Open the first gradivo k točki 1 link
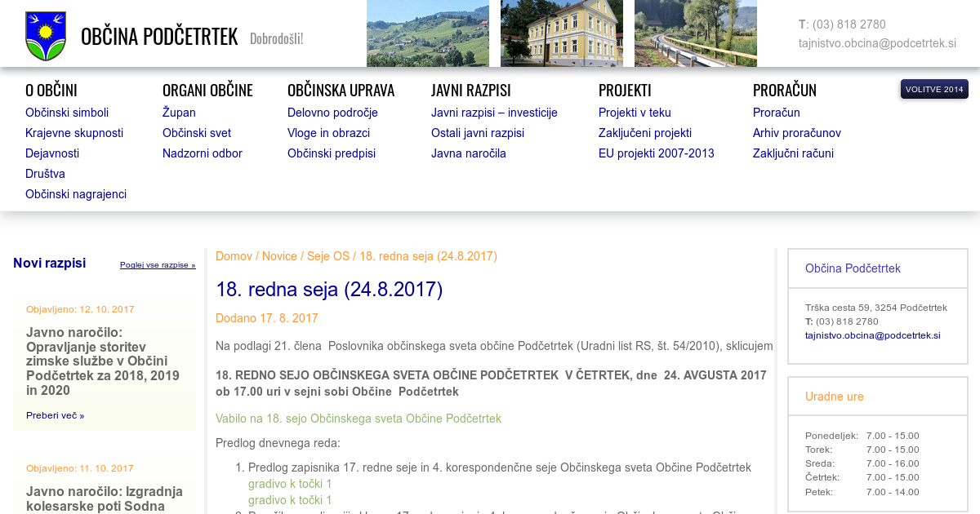This screenshot has height=514, width=980. 290,484
